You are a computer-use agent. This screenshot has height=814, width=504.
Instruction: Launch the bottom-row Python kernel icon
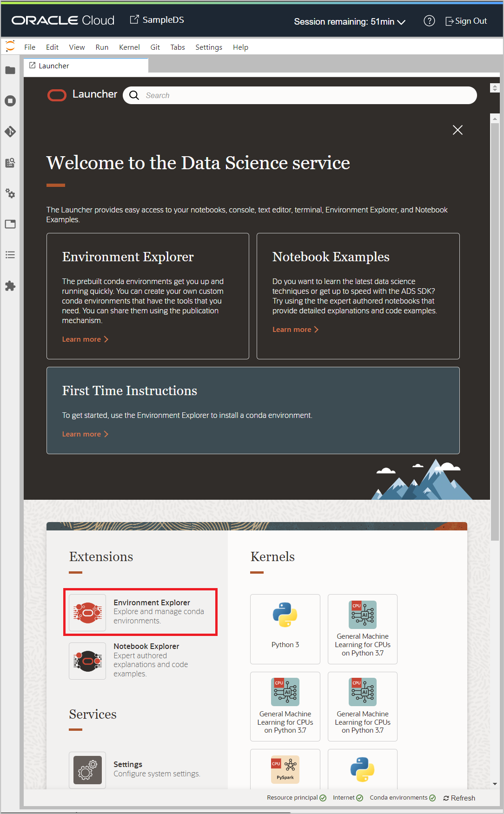(363, 769)
